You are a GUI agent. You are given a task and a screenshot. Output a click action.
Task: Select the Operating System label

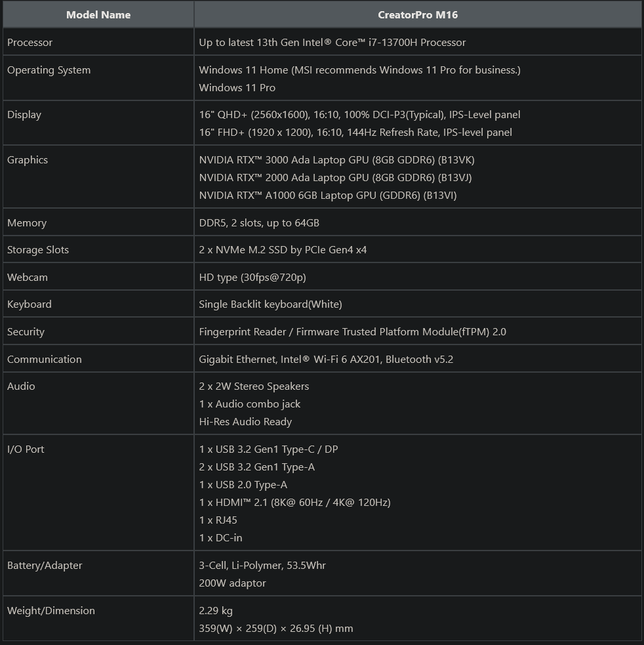[x=49, y=70]
